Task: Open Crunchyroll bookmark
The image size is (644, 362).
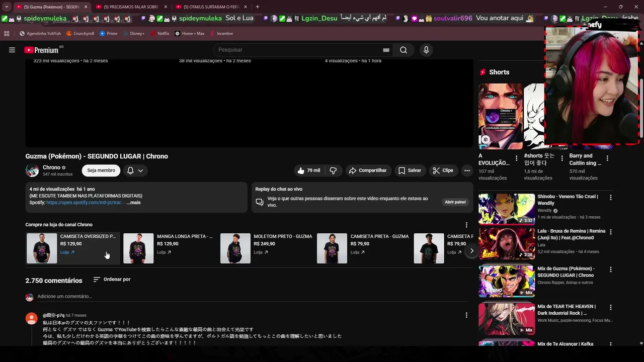Action: 79,33
